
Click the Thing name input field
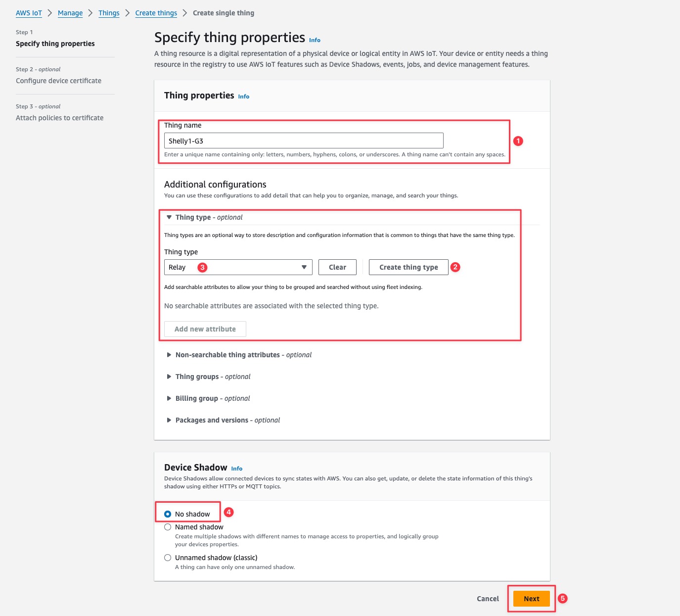point(304,141)
